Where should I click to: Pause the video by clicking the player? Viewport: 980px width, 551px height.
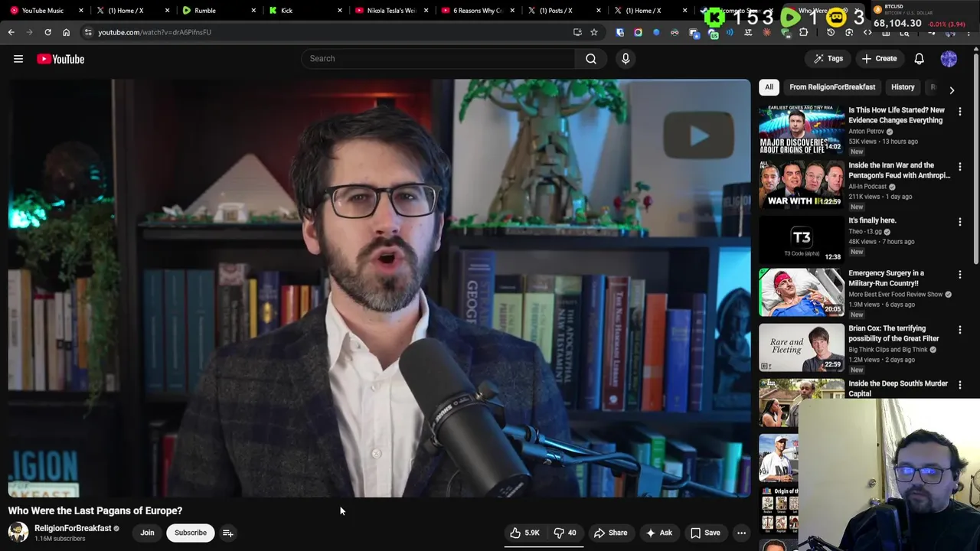379,288
